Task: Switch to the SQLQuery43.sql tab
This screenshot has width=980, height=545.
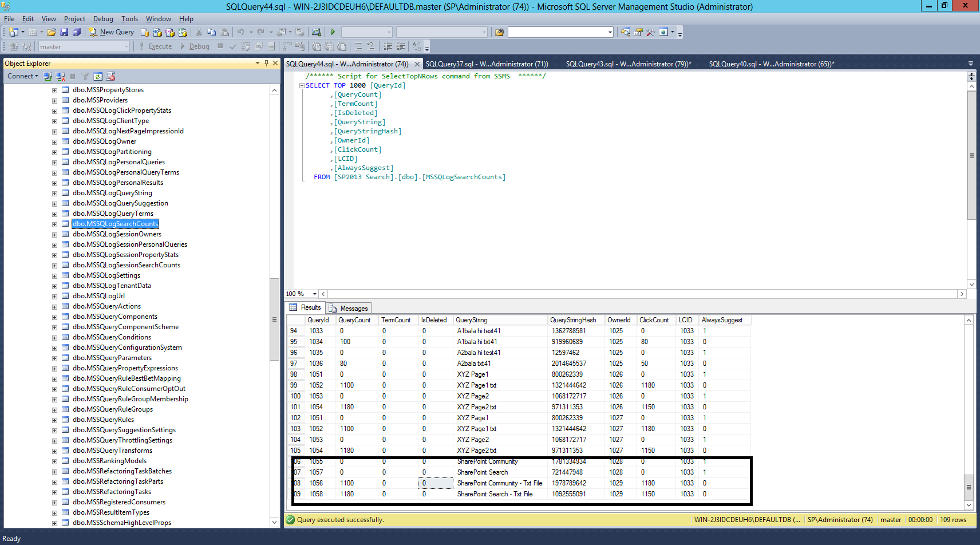Action: point(628,64)
